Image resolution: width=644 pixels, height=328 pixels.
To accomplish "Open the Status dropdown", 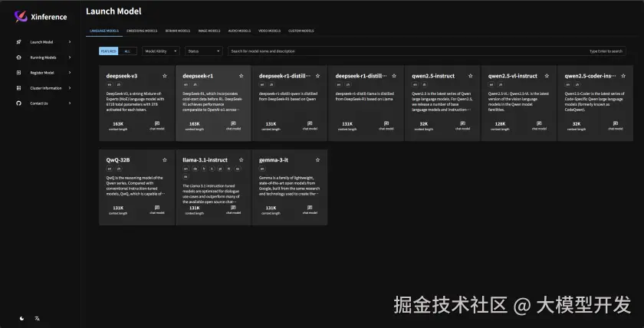I will (x=204, y=51).
